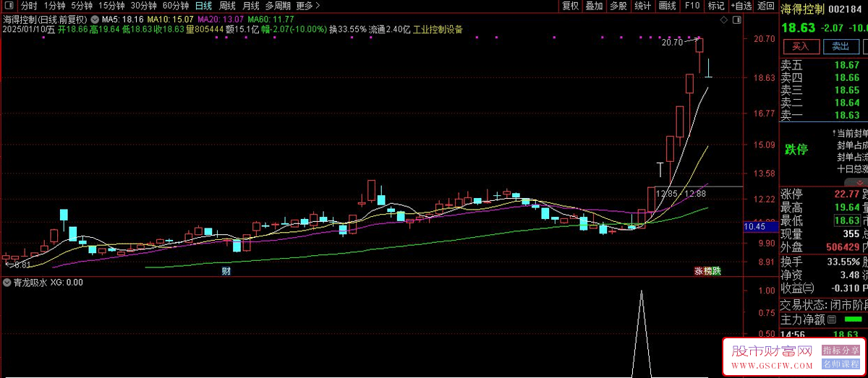This screenshot has width=868, height=378.
Task: Click the 返回 back button
Action: click(765, 6)
